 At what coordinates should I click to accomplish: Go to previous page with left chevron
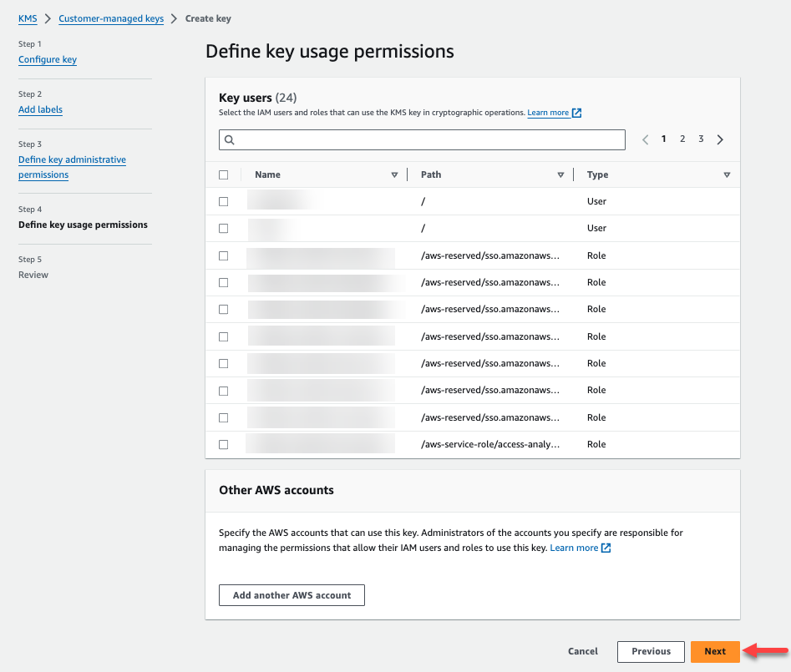(645, 139)
